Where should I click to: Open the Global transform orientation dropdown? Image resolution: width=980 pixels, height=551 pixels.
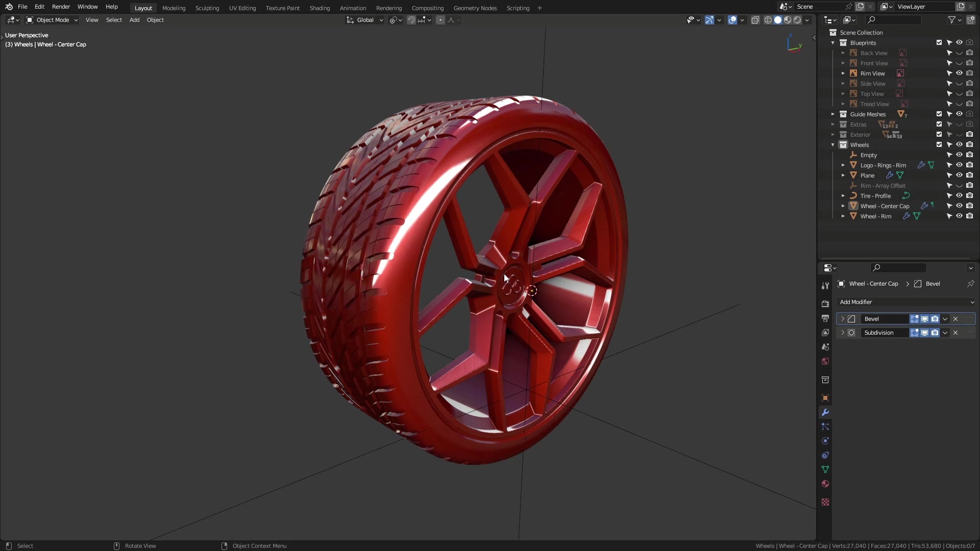pyautogui.click(x=365, y=20)
